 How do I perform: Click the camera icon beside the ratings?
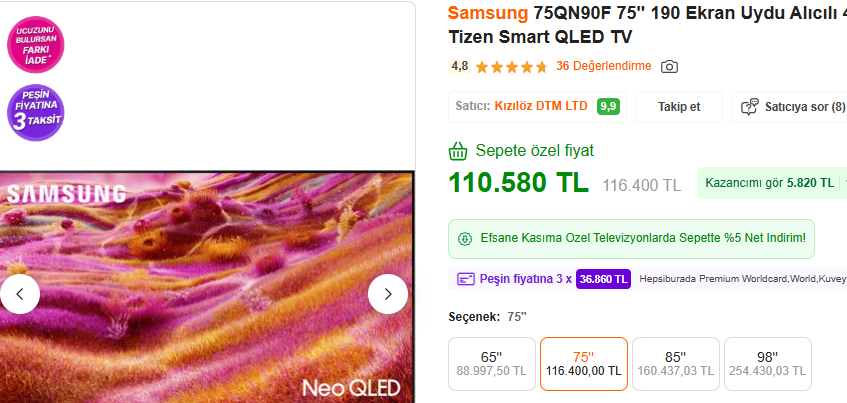click(x=669, y=66)
